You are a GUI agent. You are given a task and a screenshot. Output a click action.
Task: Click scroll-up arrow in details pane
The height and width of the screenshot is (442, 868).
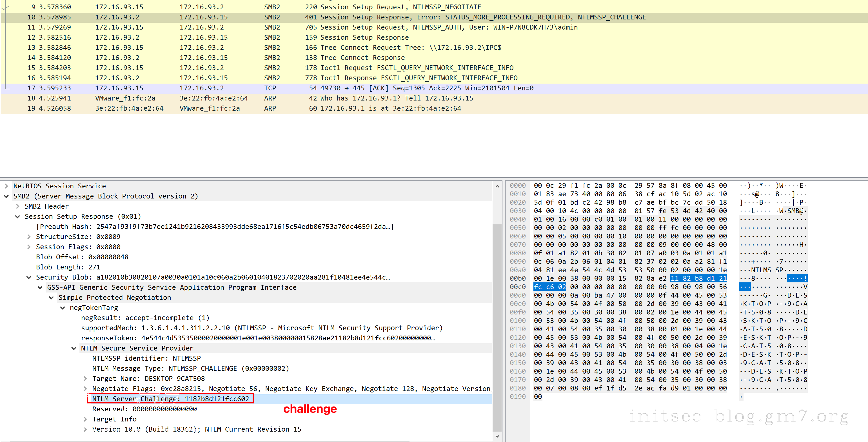point(497,186)
